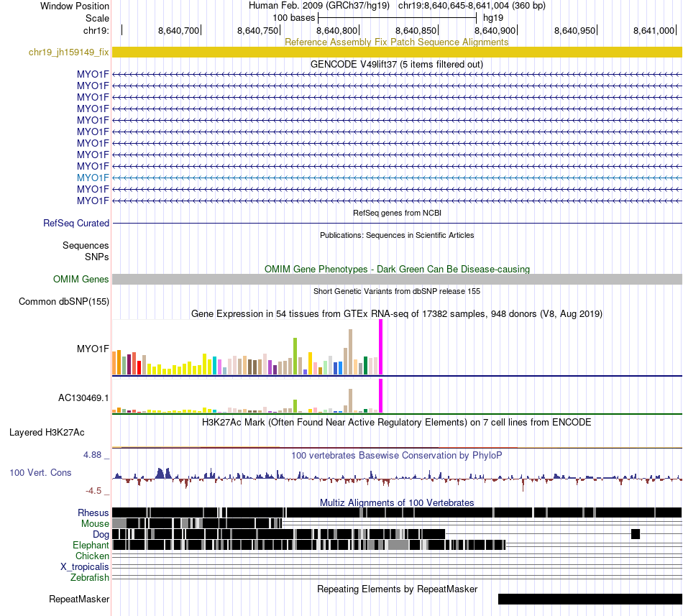Click the 'Window Position' label
This screenshot has width=683, height=616.
pyautogui.click(x=75, y=6)
